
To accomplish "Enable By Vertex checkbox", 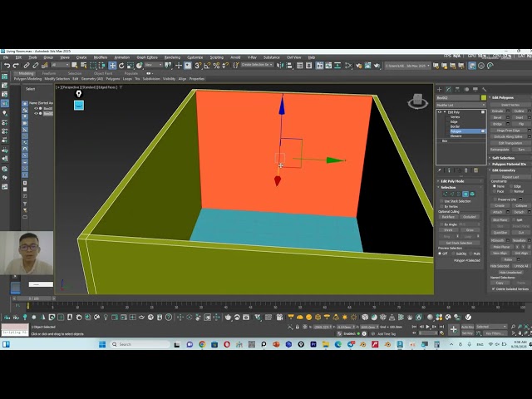I will tap(441, 206).
